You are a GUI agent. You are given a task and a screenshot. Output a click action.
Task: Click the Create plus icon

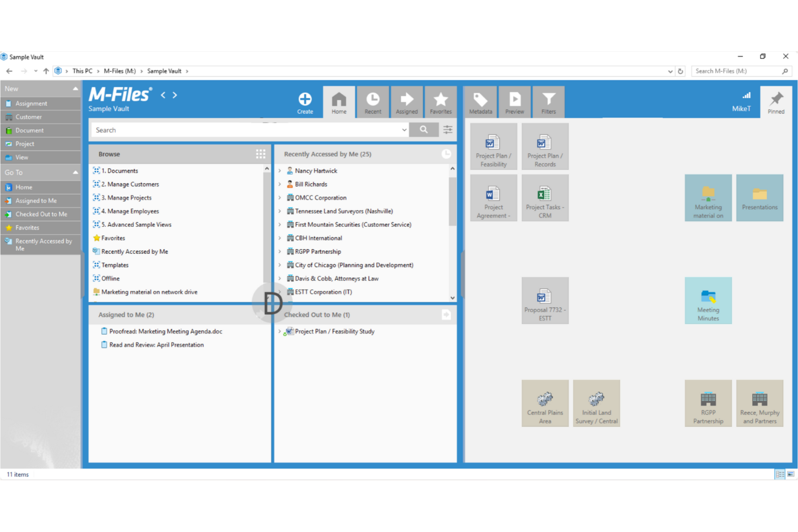pos(305,99)
